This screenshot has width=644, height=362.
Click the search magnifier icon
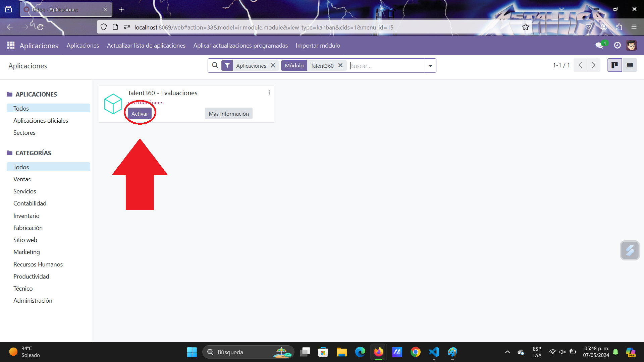coord(215,65)
